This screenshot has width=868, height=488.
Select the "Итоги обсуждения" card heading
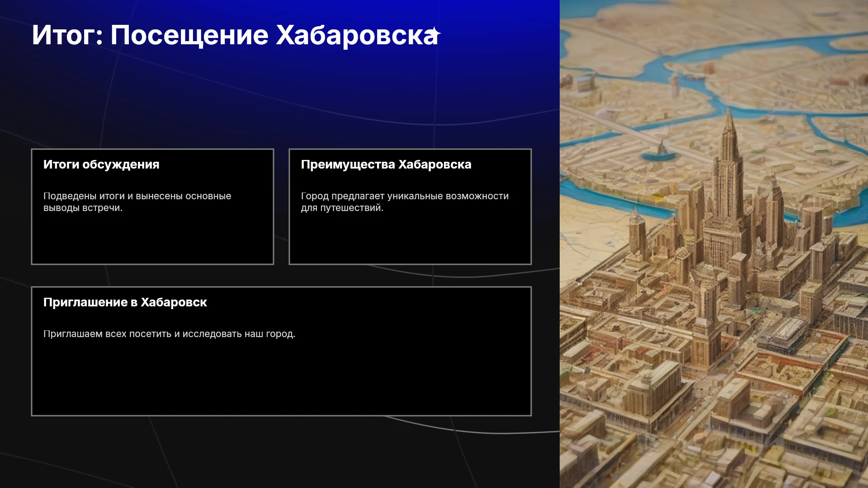101,164
